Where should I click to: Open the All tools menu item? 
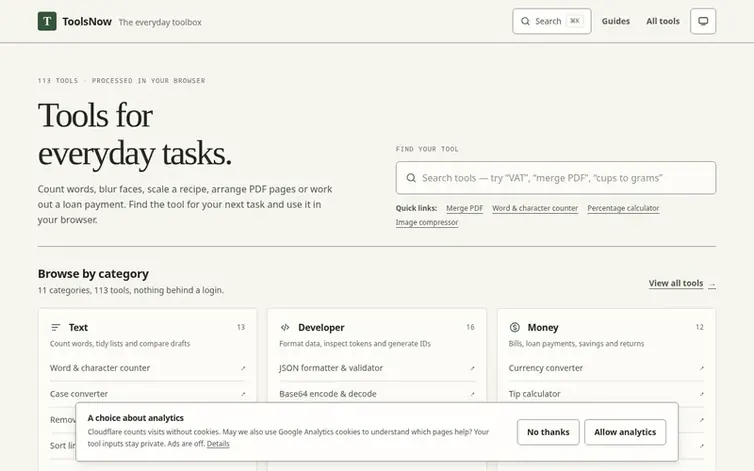coord(663,21)
